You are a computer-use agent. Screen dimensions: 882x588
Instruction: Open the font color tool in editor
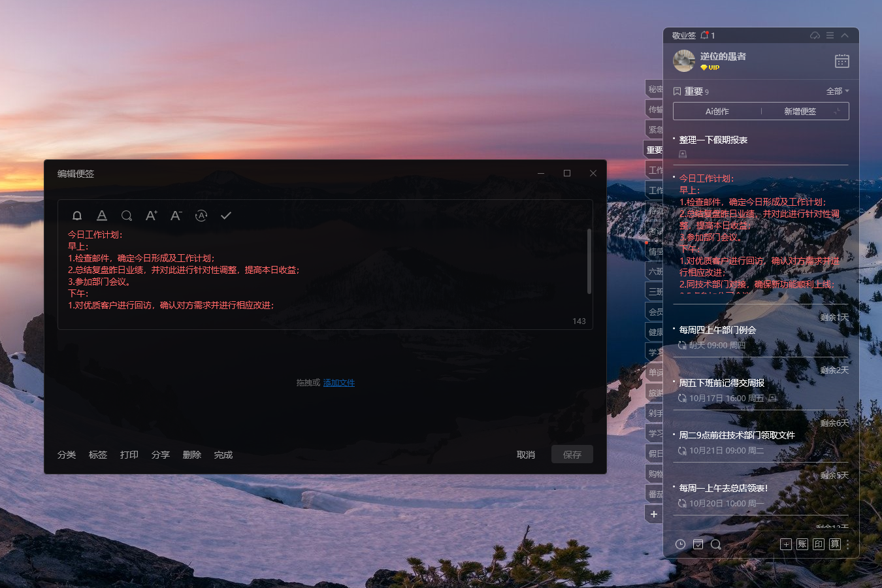[x=102, y=216]
